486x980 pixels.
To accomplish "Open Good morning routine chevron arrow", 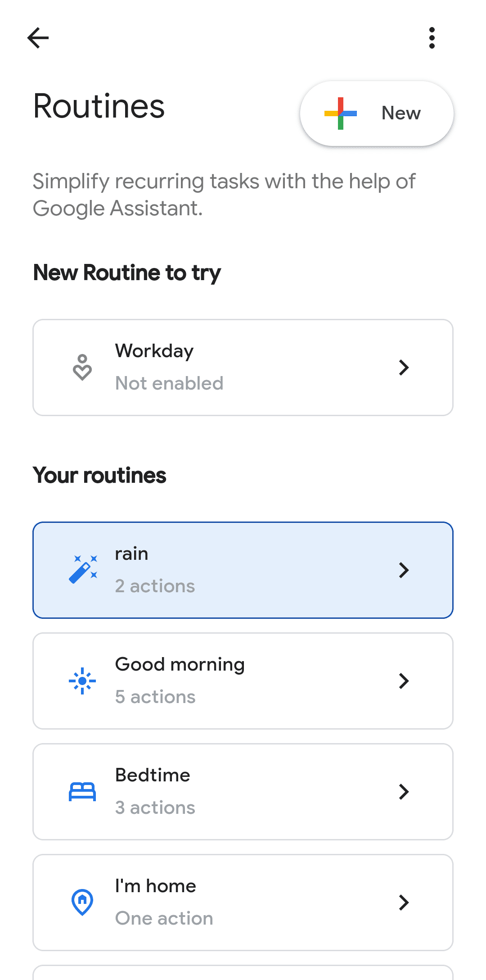I will pyautogui.click(x=404, y=681).
